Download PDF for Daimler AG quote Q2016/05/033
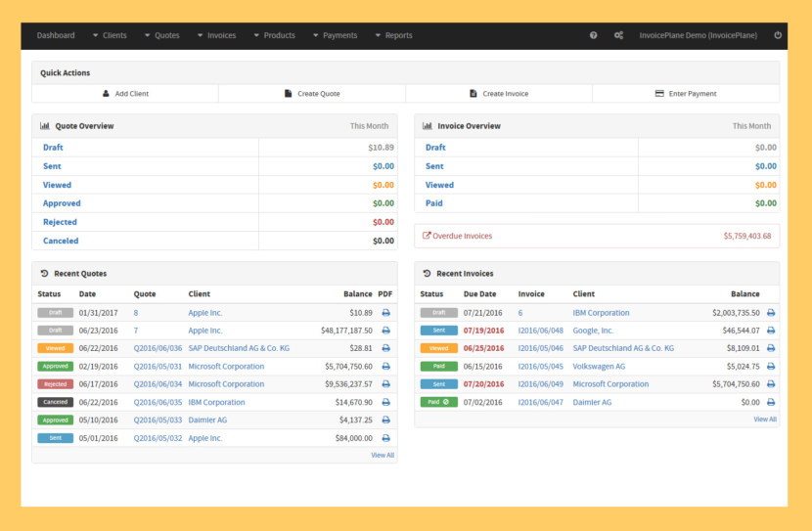Viewport: 812px width, 531px height. coord(385,420)
